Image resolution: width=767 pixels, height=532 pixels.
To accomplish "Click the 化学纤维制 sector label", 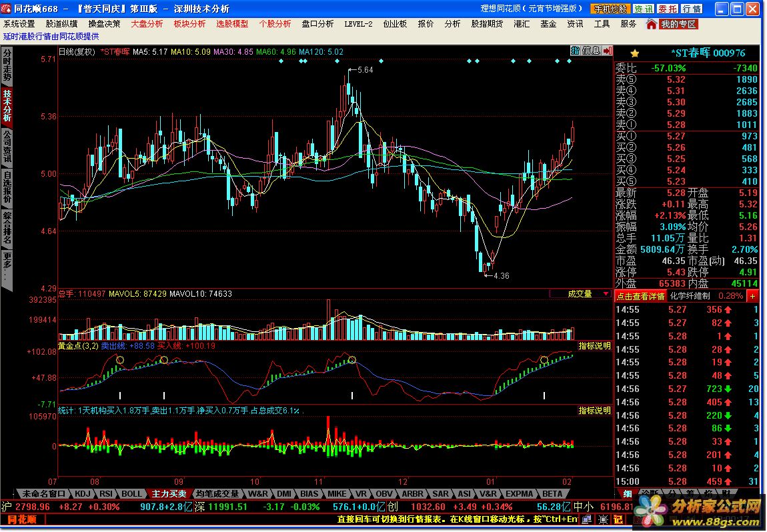I will pos(690,296).
